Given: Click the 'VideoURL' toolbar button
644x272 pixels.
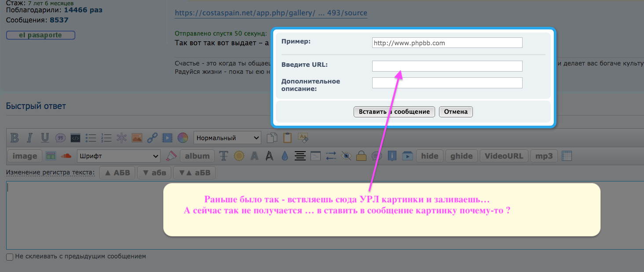Looking at the screenshot, I should tap(504, 156).
